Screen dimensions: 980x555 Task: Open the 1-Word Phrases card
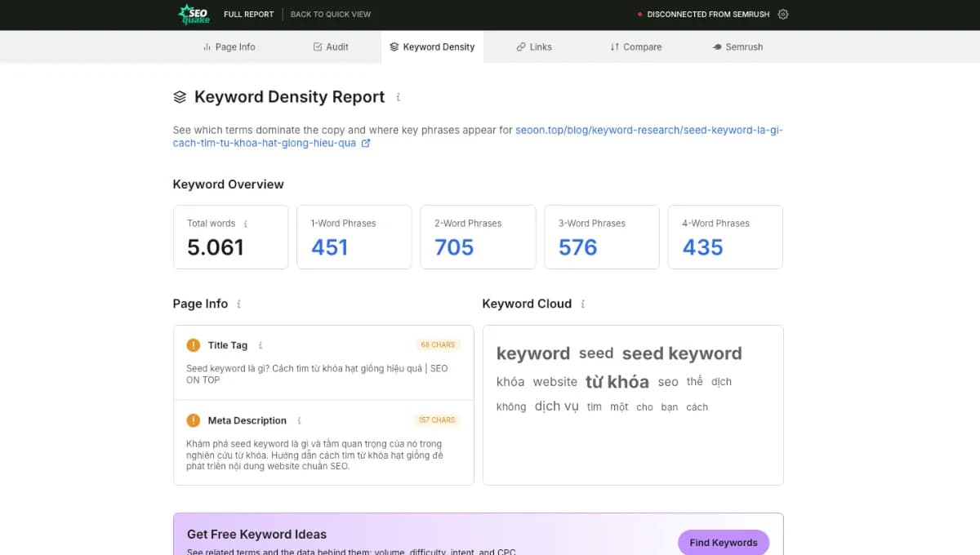pyautogui.click(x=354, y=237)
